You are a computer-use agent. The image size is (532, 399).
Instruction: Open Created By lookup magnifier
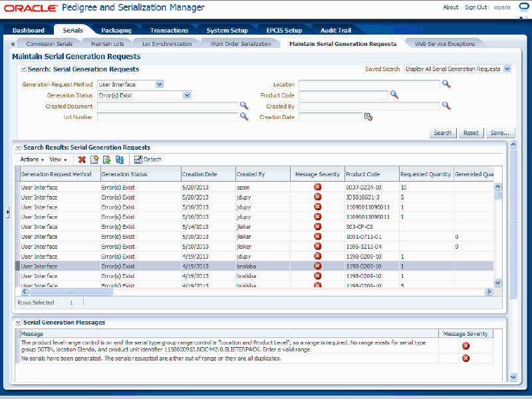tap(446, 106)
